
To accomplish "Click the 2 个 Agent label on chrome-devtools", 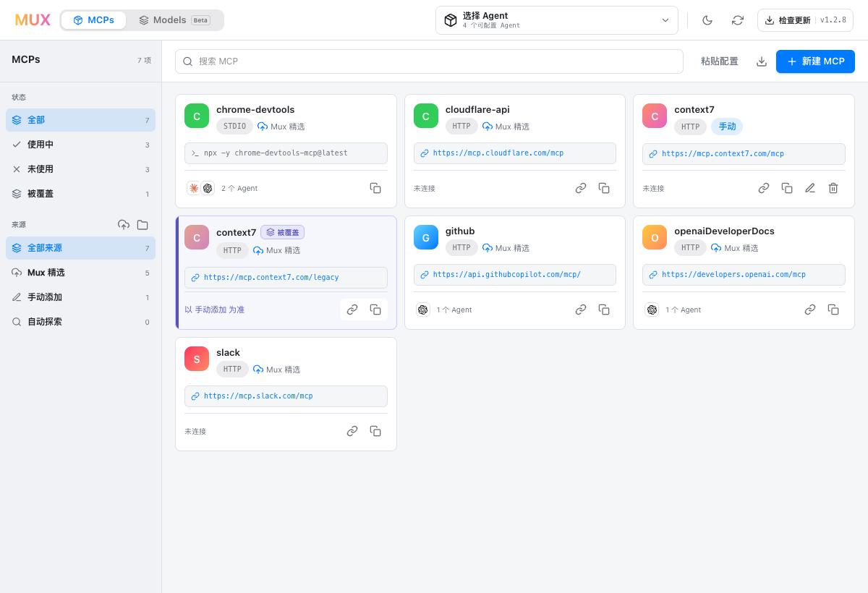I will pyautogui.click(x=239, y=188).
